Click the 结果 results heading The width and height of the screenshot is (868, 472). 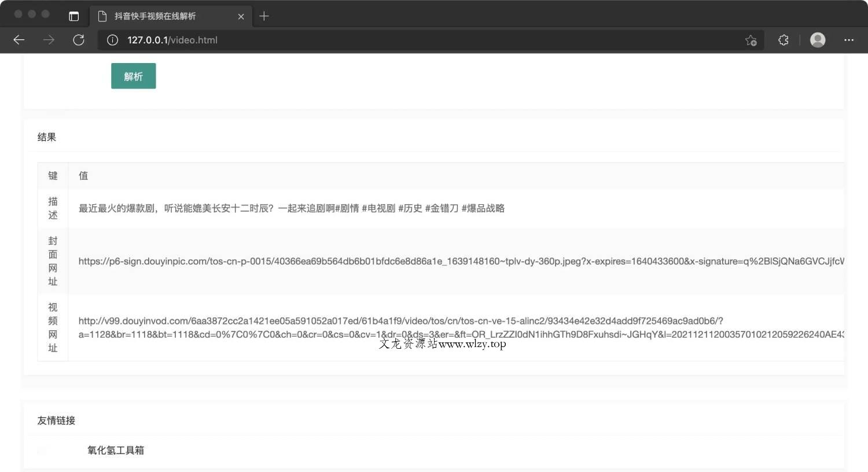click(46, 137)
